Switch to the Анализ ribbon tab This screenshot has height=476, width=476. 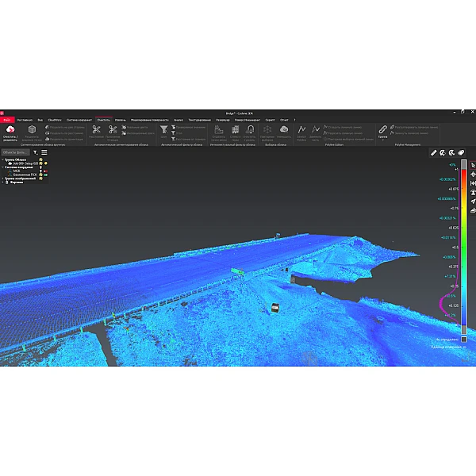(178, 119)
